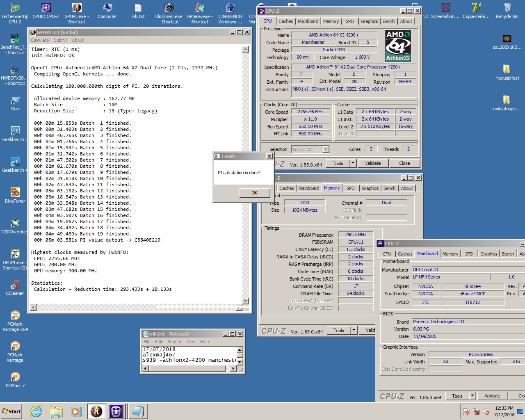Open os1280X102 image file icon
The width and height of the screenshot is (525, 420).
point(507,42)
